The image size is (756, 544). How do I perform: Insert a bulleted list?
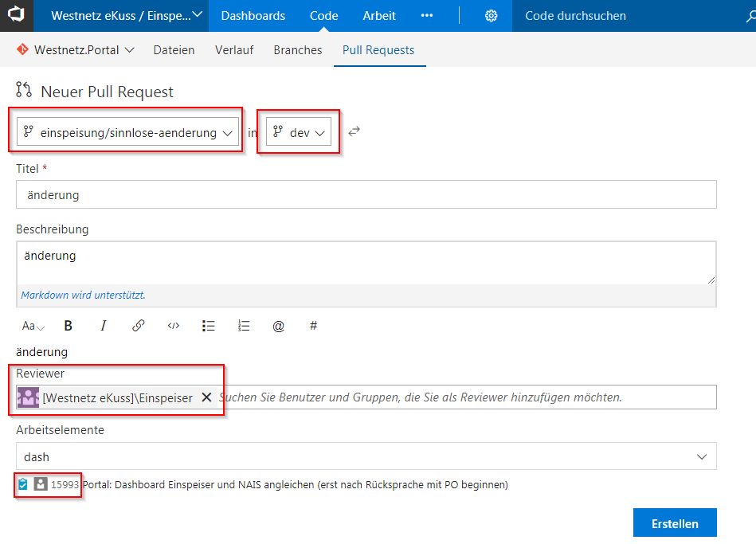point(209,326)
